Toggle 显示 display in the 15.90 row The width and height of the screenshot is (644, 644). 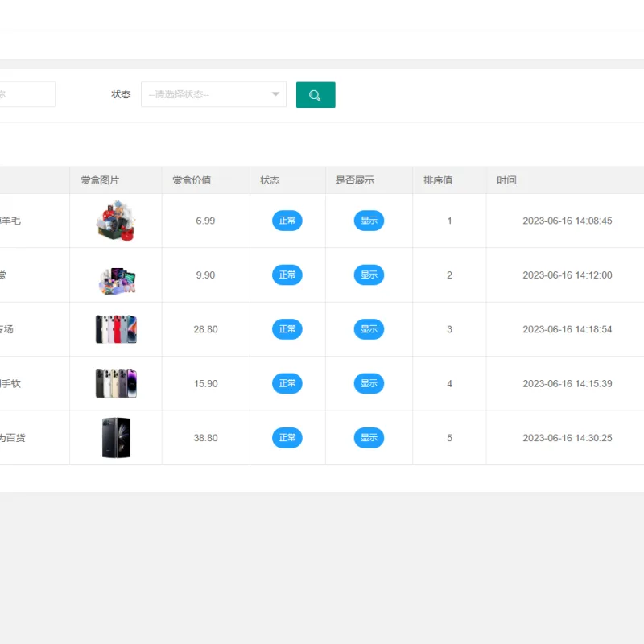369,383
